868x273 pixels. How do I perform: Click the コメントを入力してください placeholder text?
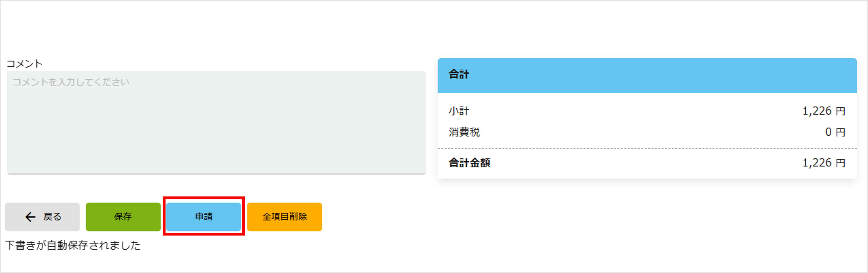pyautogui.click(x=71, y=82)
